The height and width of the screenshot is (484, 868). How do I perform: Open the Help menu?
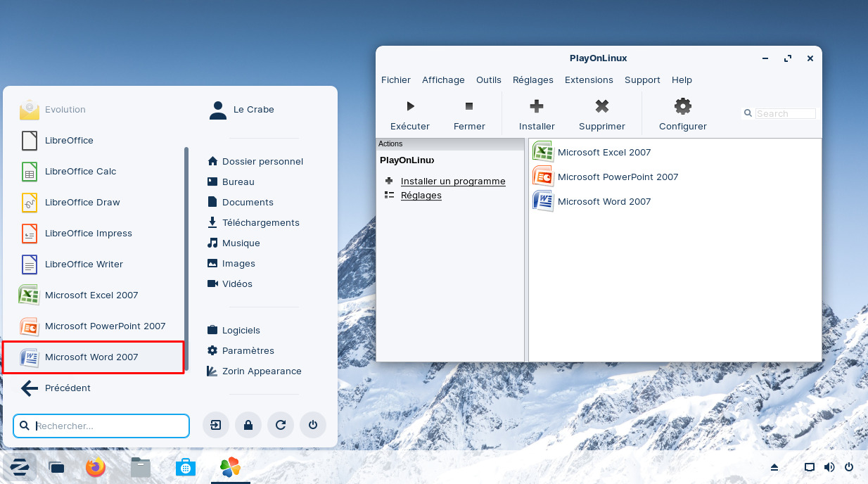[682, 79]
